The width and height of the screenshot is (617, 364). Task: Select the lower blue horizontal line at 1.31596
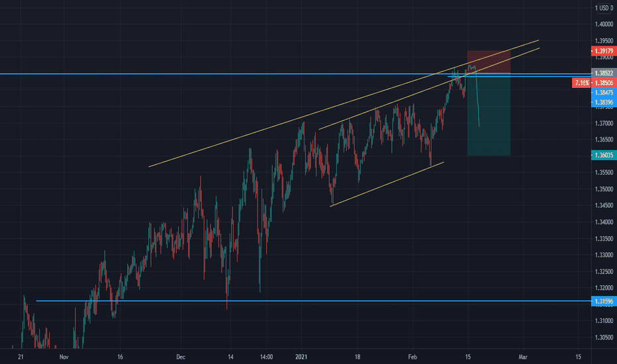[314, 301]
